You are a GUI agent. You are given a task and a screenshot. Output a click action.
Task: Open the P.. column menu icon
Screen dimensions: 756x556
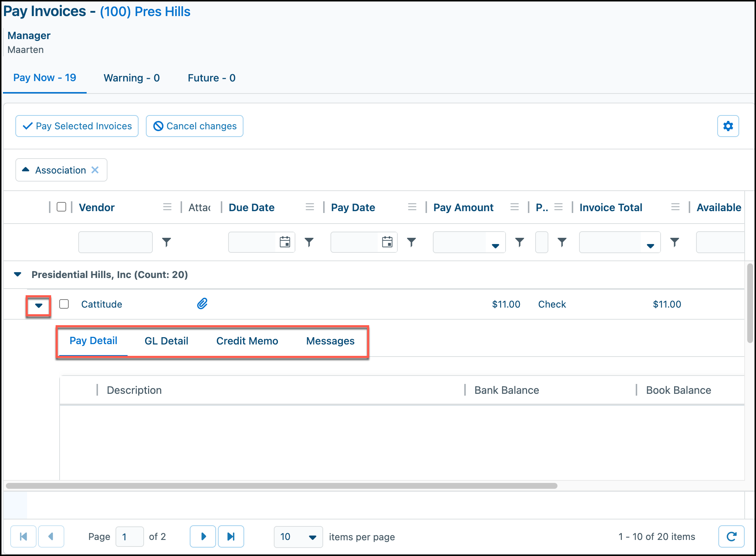point(558,207)
